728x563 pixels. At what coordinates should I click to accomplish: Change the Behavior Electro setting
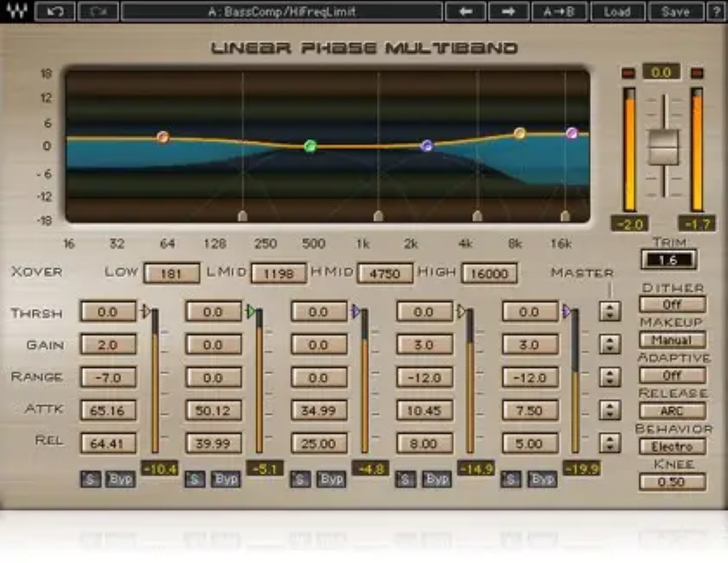pos(672,446)
